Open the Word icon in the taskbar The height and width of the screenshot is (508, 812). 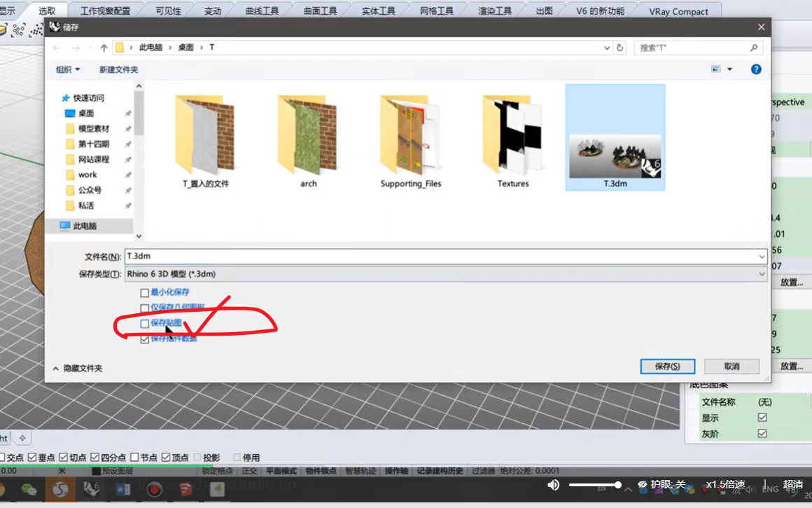(x=123, y=489)
